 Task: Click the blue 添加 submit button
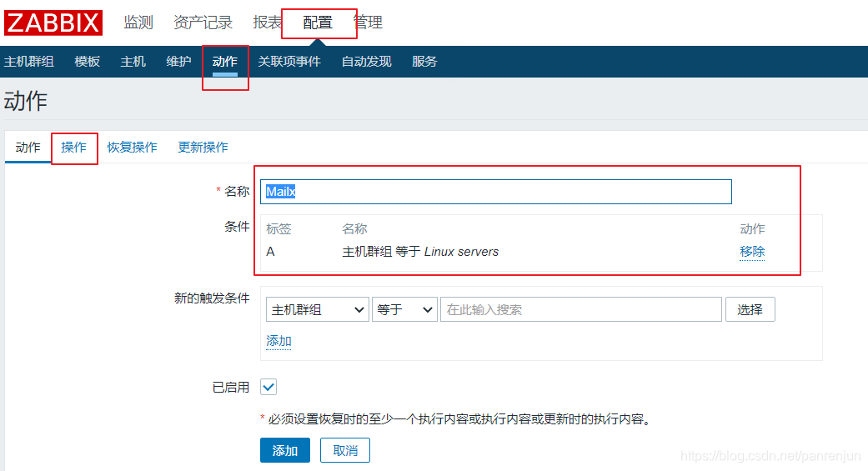[x=285, y=450]
